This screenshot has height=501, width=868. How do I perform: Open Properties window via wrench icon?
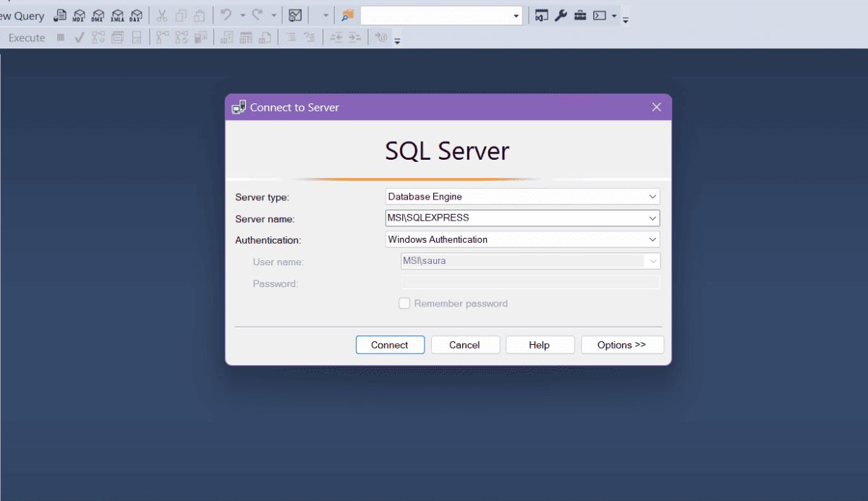(x=561, y=15)
